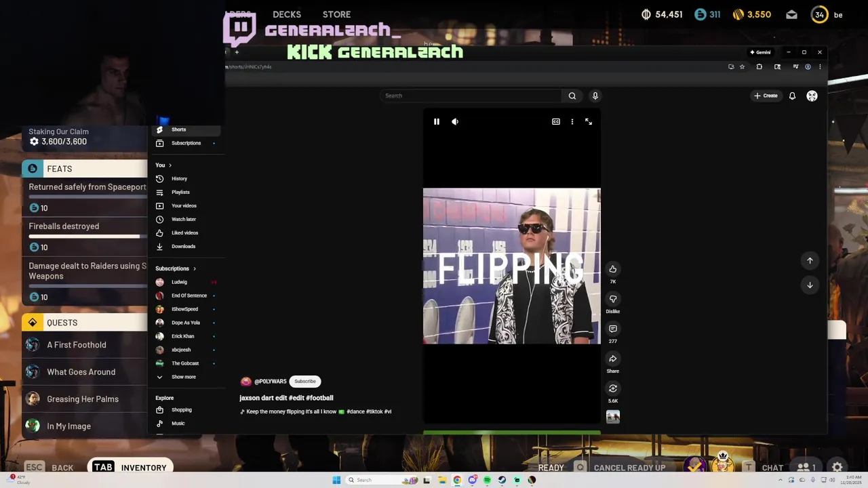Toggle closed captions on the Short
The image size is (868, 488).
coord(556,122)
